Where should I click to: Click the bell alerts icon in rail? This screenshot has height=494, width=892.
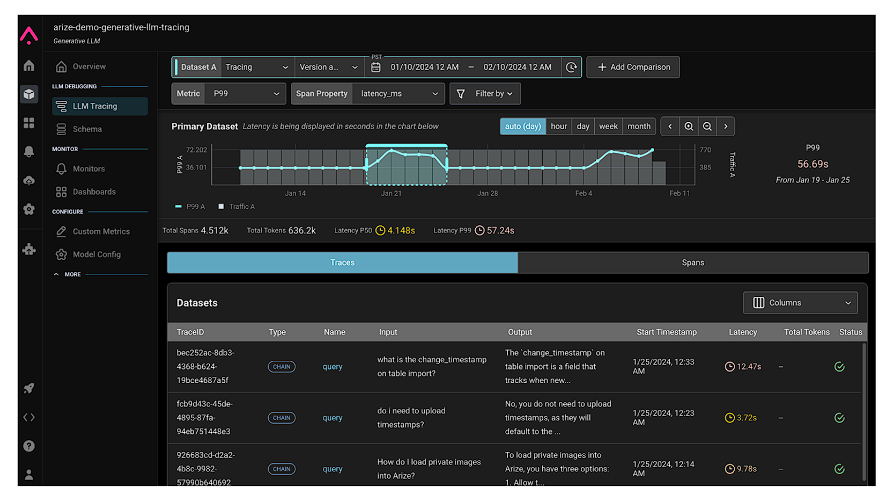29,151
